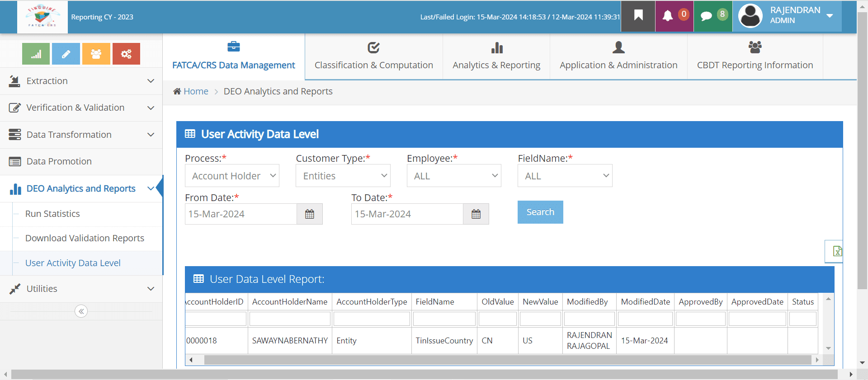868x380 pixels.
Task: Click the red gears settings quick icon
Action: [126, 54]
